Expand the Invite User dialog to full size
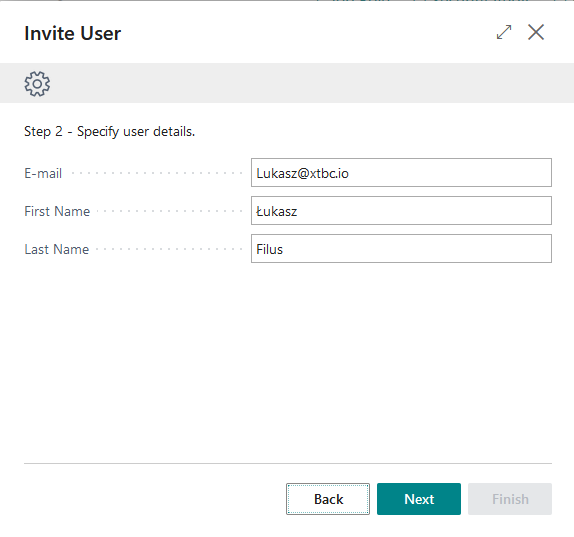Viewport: 574px width, 537px height. [x=504, y=32]
